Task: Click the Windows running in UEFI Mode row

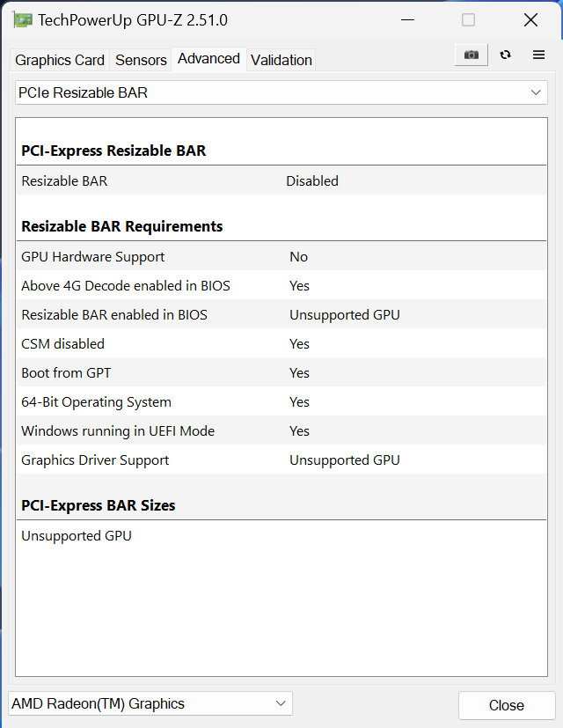Action: tap(281, 430)
